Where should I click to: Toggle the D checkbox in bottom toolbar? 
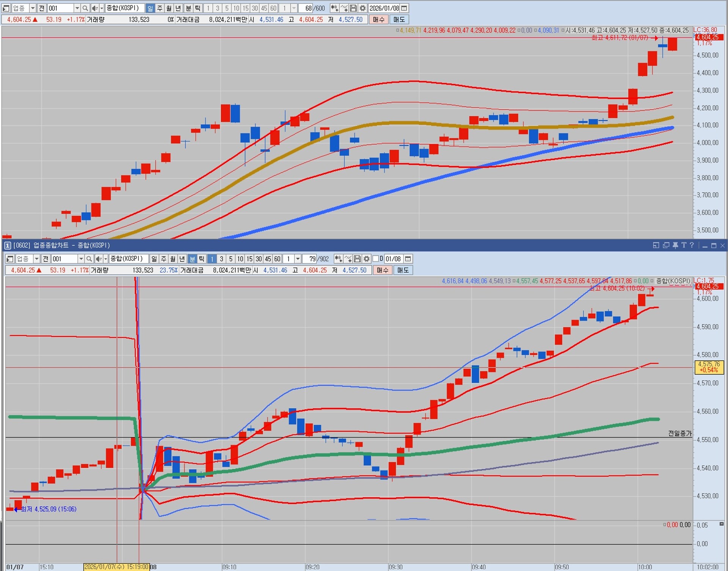(x=376, y=259)
